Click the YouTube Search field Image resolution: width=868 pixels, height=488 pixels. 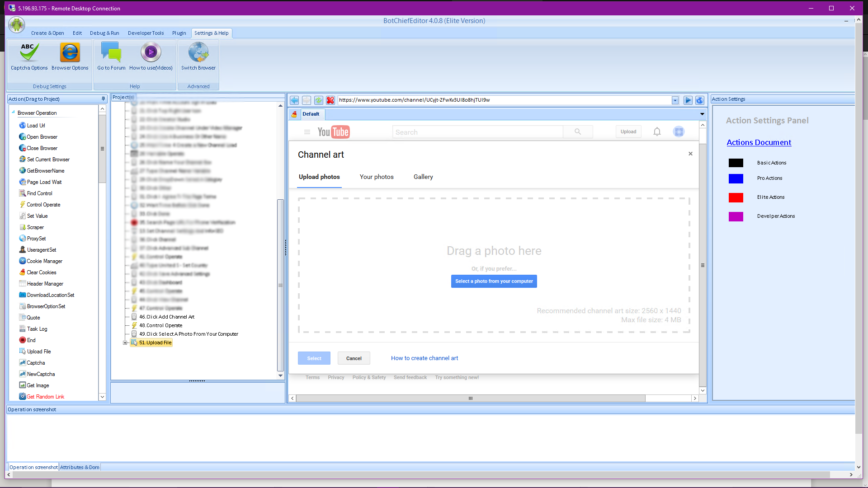coord(477,132)
